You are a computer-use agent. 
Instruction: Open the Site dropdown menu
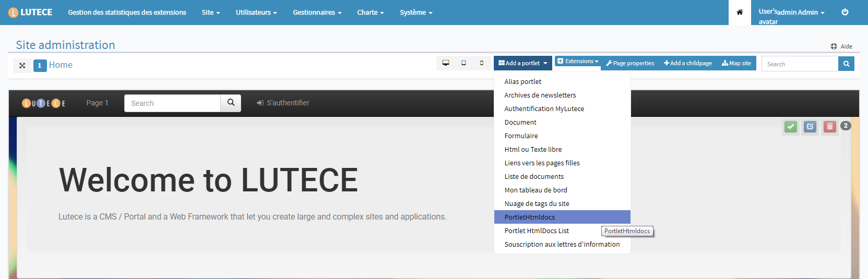point(211,13)
